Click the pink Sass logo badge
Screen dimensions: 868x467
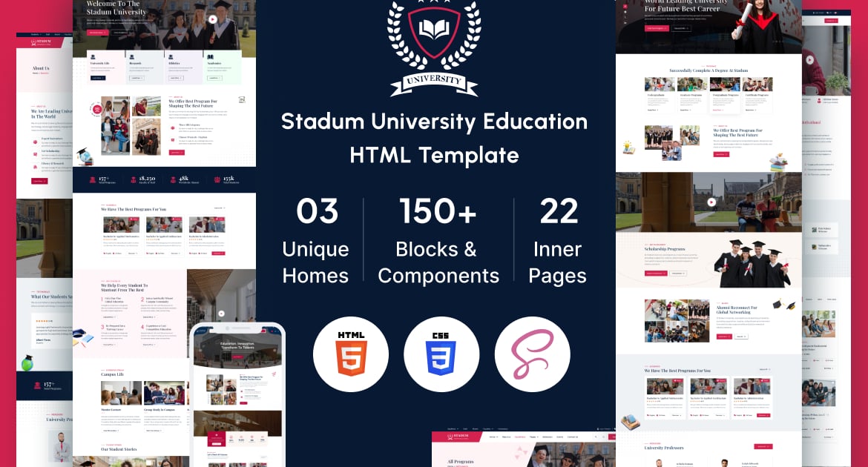532,354
